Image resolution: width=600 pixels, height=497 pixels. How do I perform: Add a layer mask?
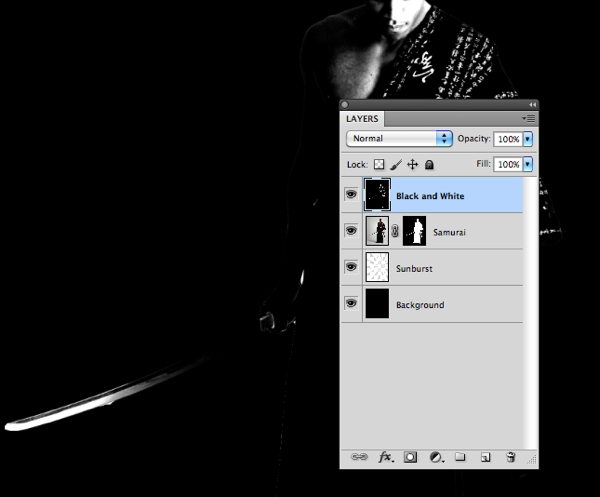(410, 457)
